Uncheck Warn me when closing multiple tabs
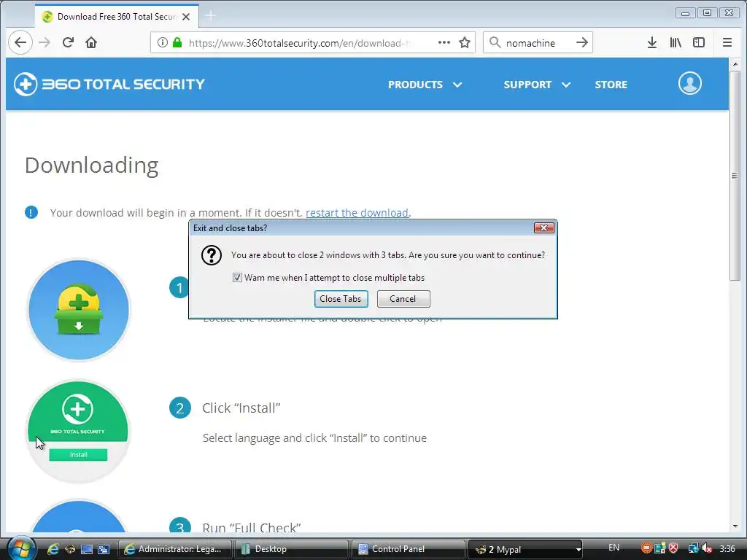 (237, 277)
